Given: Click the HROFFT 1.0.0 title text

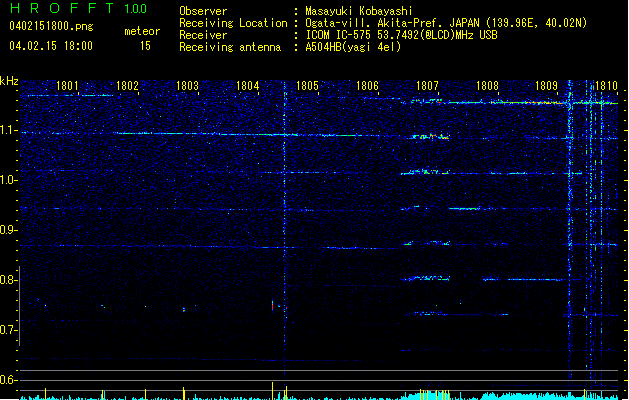Looking at the screenshot, I should click(79, 8).
